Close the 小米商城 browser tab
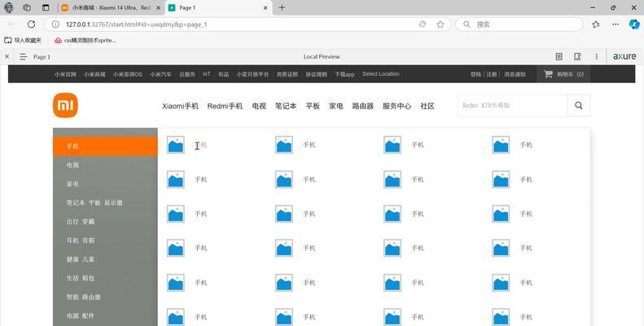Image resolution: width=644 pixels, height=326 pixels. point(158,8)
